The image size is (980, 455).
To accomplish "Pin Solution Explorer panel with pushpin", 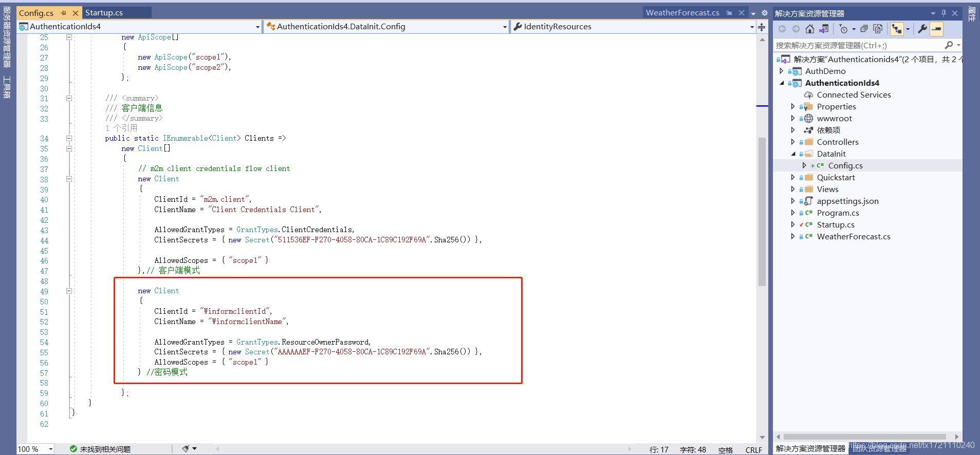I will 944,13.
